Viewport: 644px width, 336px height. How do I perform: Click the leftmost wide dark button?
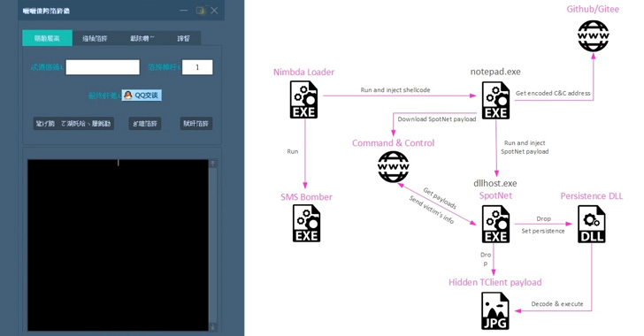point(73,124)
